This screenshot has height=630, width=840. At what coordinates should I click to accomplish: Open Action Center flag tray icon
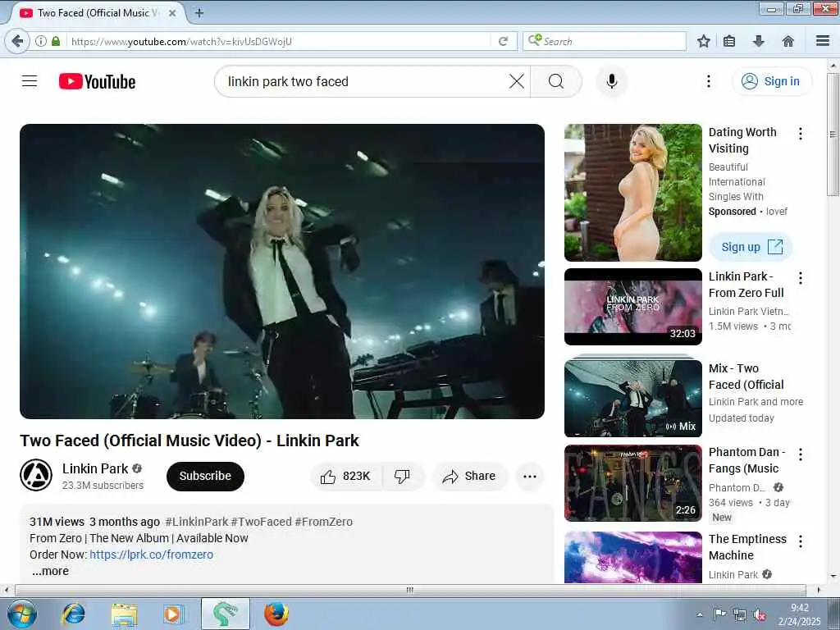click(x=719, y=614)
